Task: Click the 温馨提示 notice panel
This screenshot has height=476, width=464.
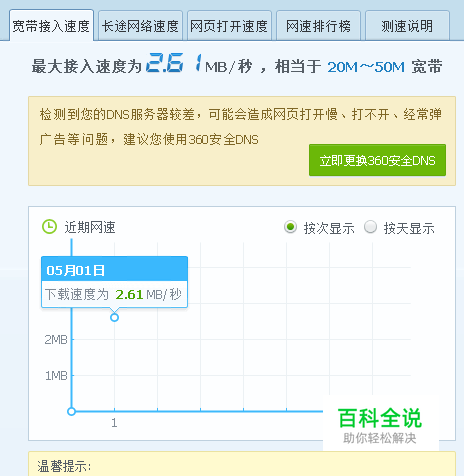Action: tap(242, 464)
